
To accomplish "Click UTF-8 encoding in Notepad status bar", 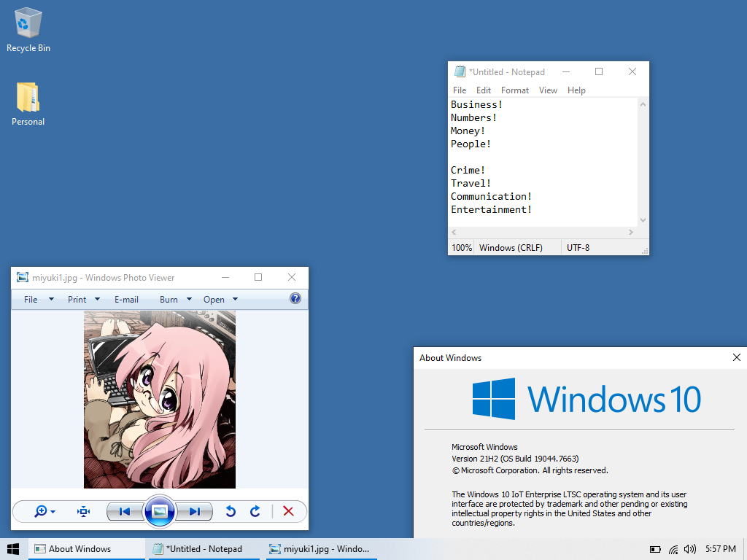I will pyautogui.click(x=578, y=248).
